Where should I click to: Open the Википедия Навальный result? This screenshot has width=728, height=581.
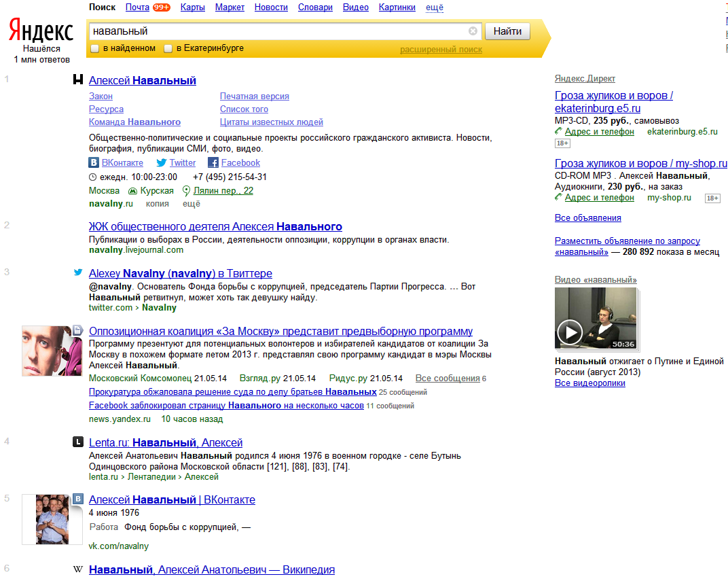pyautogui.click(x=212, y=570)
